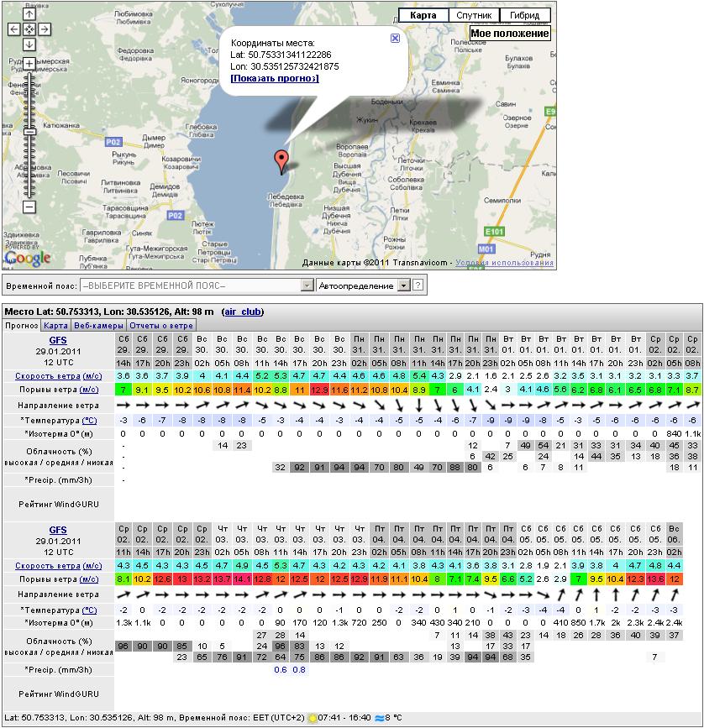Pan the map left with arrow button
The image size is (704, 728).
pos(14,29)
